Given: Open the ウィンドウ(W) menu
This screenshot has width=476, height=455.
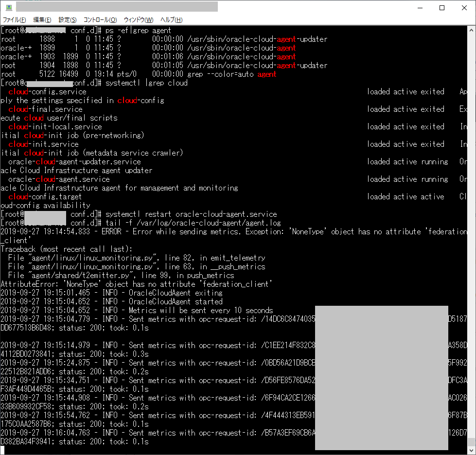Looking at the screenshot, I should [x=139, y=20].
